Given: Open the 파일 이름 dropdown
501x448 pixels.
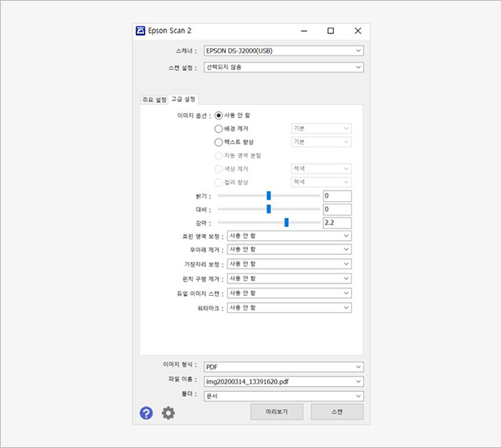Looking at the screenshot, I should 283,381.
